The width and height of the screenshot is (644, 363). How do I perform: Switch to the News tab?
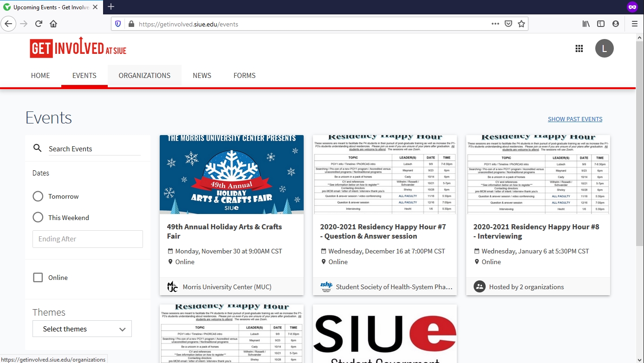click(x=202, y=76)
